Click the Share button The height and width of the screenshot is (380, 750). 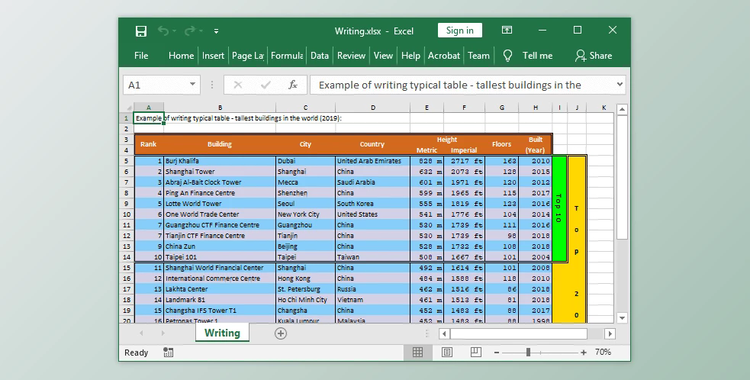coord(593,56)
